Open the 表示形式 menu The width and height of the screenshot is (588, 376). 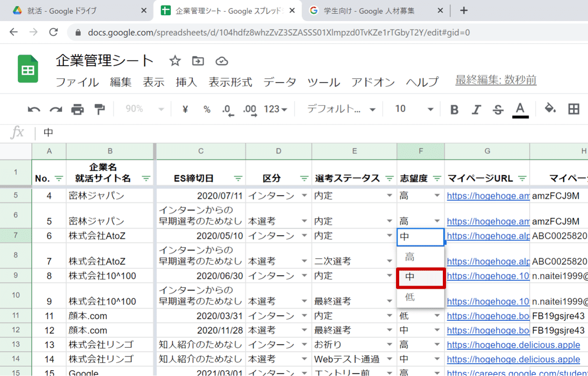click(230, 82)
